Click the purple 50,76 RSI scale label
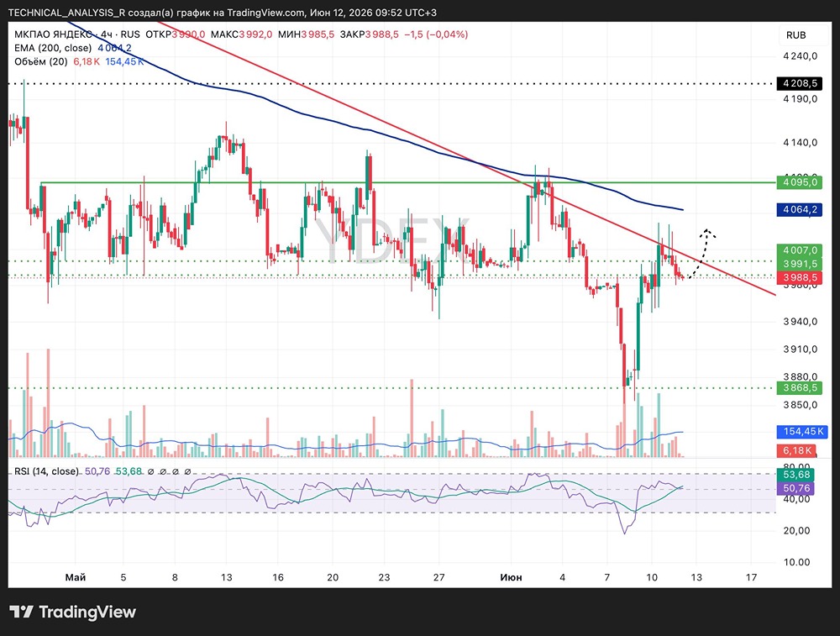 click(795, 488)
